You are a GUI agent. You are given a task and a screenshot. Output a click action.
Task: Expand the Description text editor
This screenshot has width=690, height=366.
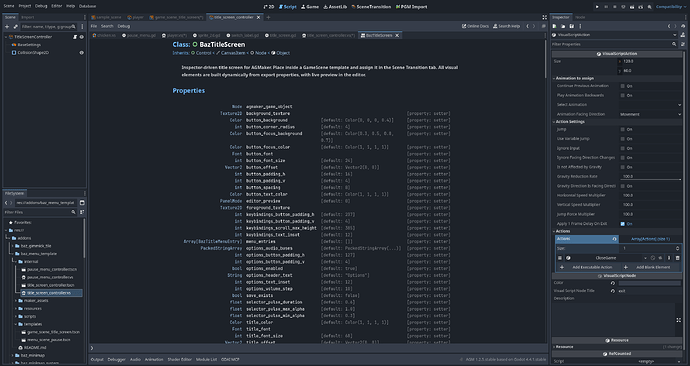(679, 320)
